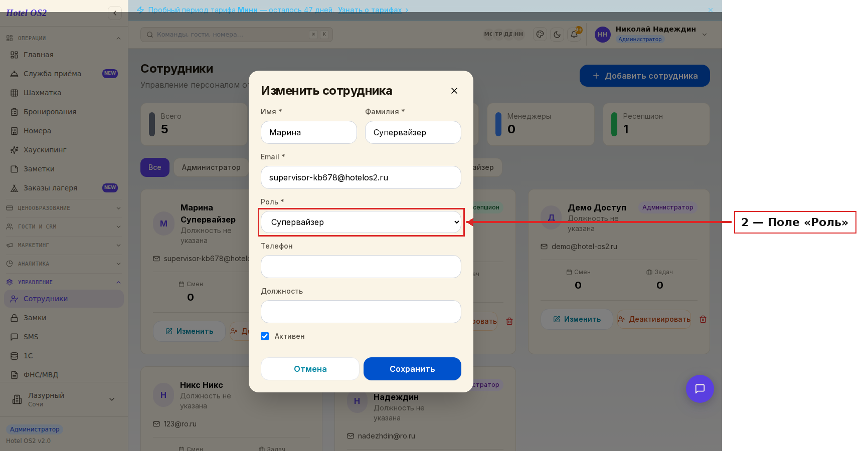
Task: Open Узнать о тарифах link
Action: [x=370, y=10]
